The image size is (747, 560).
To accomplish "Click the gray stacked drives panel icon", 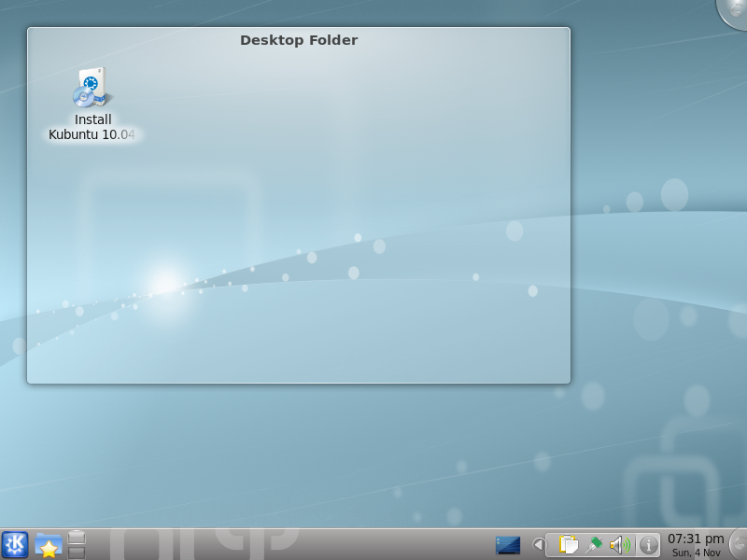I will pos(77,544).
